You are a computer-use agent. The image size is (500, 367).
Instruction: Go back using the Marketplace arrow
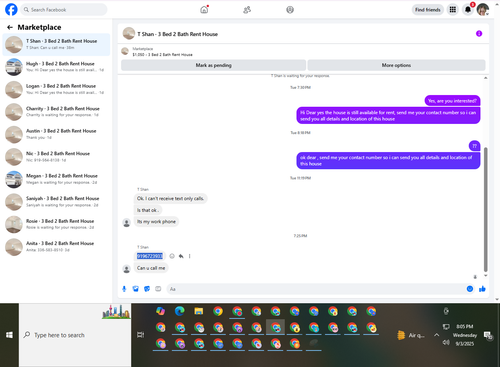click(x=10, y=27)
